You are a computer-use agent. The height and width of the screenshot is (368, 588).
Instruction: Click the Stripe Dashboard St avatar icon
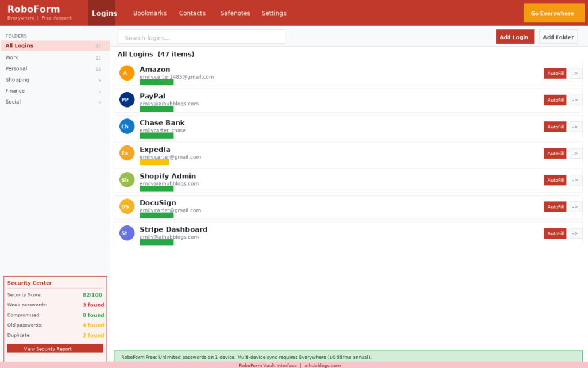pyautogui.click(x=127, y=233)
